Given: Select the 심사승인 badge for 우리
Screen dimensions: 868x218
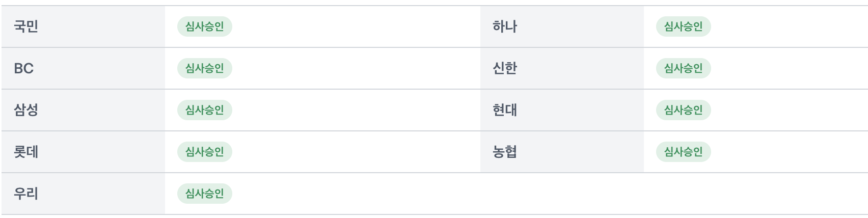Looking at the screenshot, I should (x=204, y=194).
